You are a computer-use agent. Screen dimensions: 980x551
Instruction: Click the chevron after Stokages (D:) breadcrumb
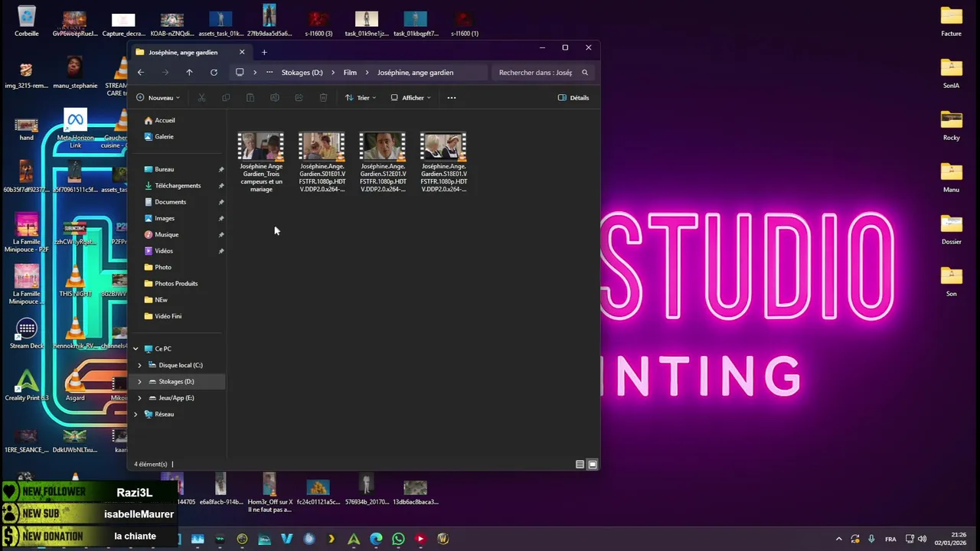pos(333,73)
